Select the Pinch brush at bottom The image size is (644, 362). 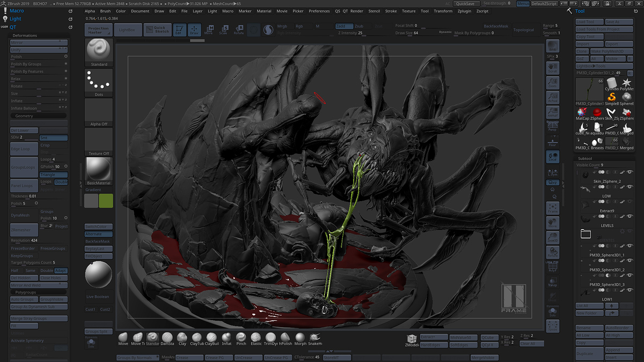click(x=241, y=339)
